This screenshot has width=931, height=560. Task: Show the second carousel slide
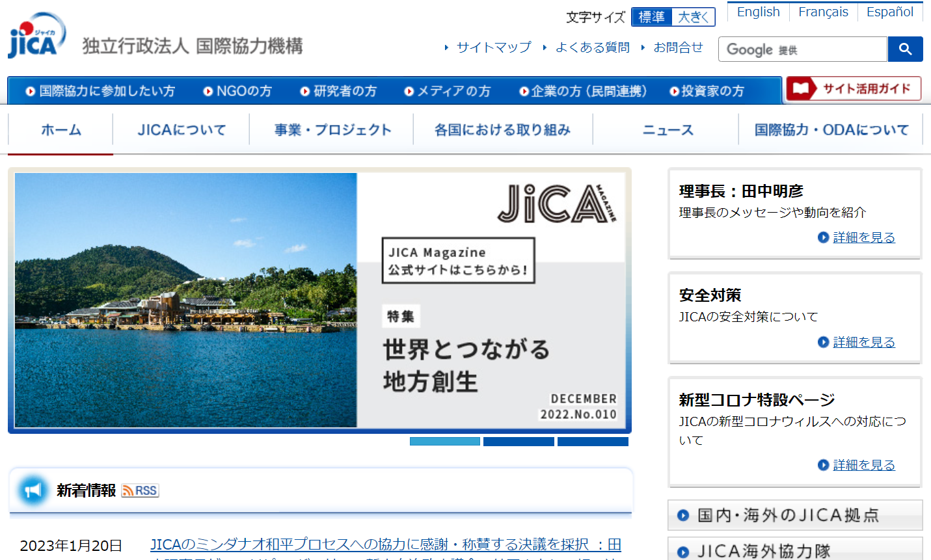coord(519,442)
